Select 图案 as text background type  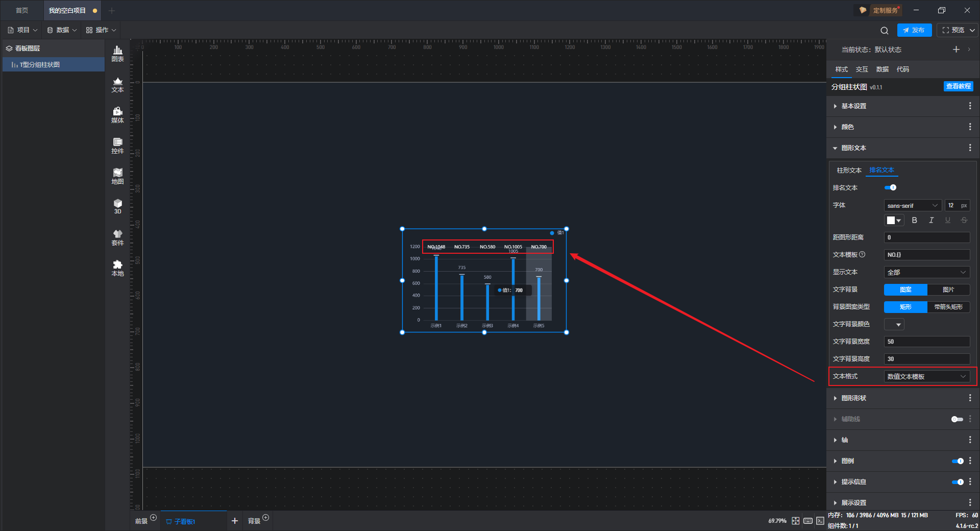click(x=905, y=289)
